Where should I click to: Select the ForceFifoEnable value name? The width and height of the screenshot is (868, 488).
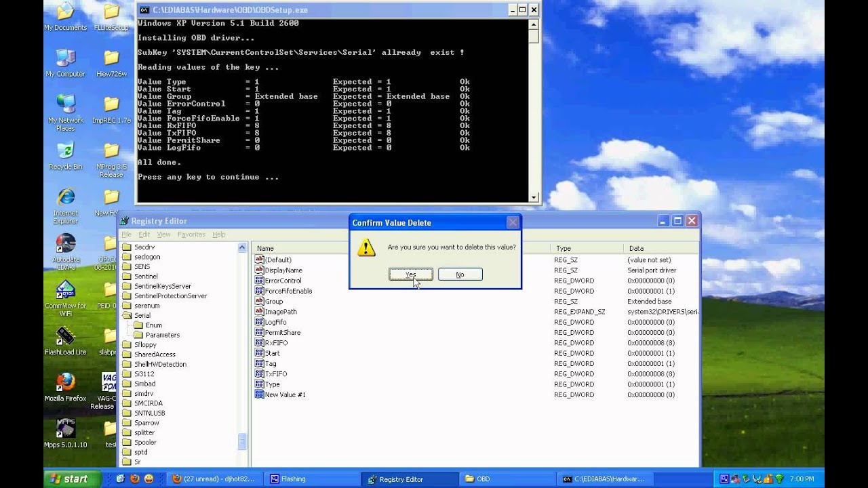coord(288,291)
